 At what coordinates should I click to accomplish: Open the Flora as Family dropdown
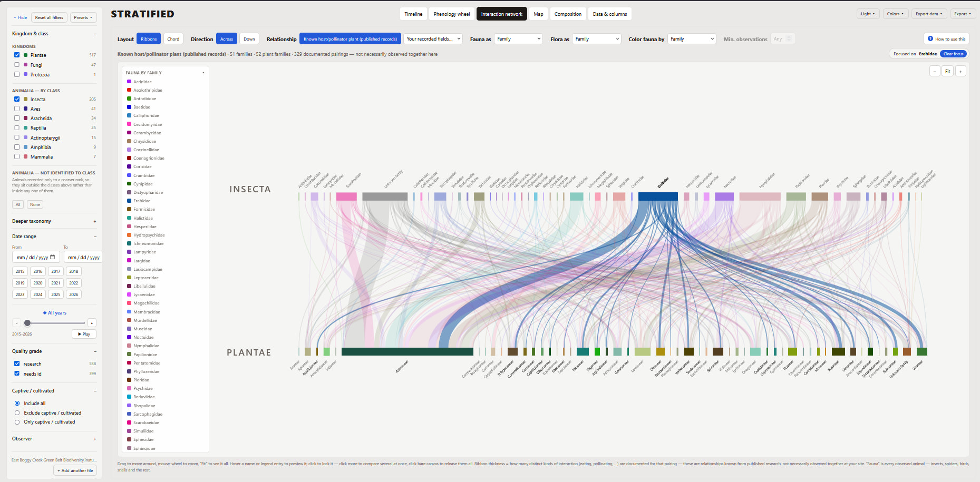click(597, 39)
